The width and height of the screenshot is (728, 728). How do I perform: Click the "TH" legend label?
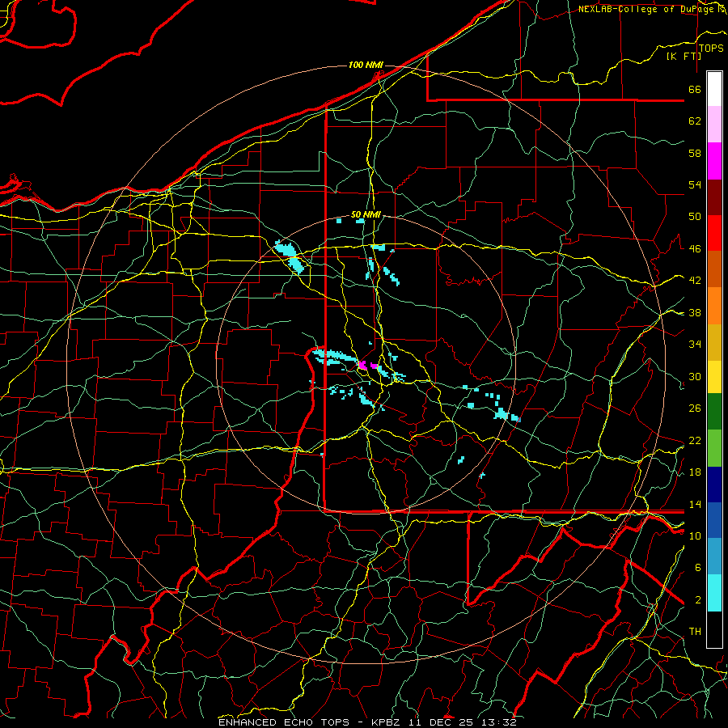tap(695, 632)
